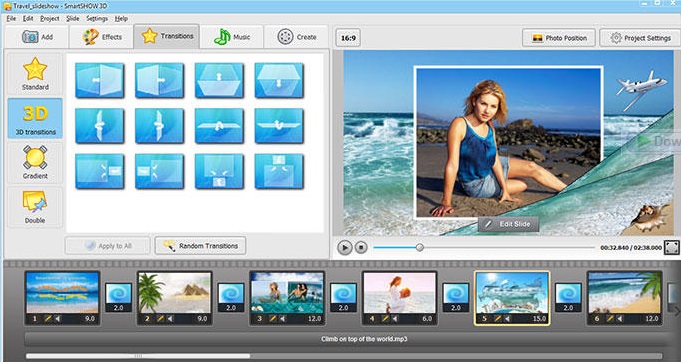Click the timeline scroll-right arrow
The height and width of the screenshot is (362, 681).
click(x=676, y=310)
